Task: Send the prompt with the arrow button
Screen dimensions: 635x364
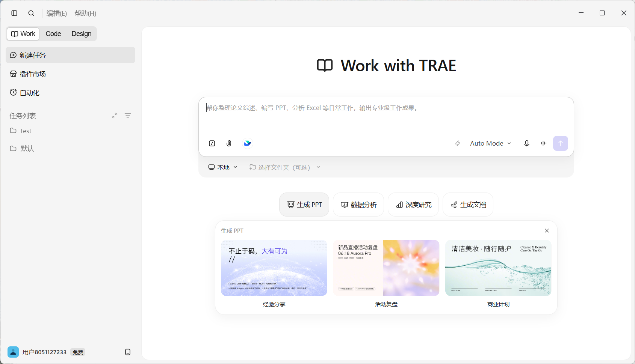Action: (x=561, y=143)
